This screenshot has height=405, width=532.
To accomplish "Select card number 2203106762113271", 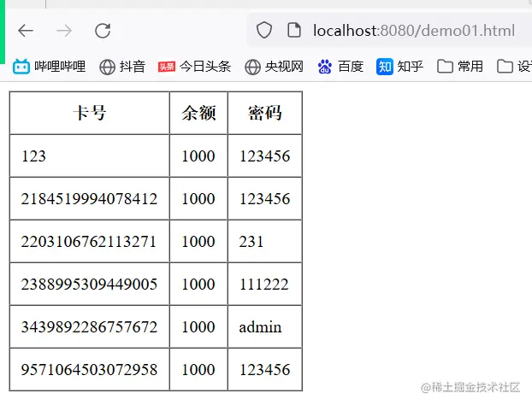I will pyautogui.click(x=90, y=241).
